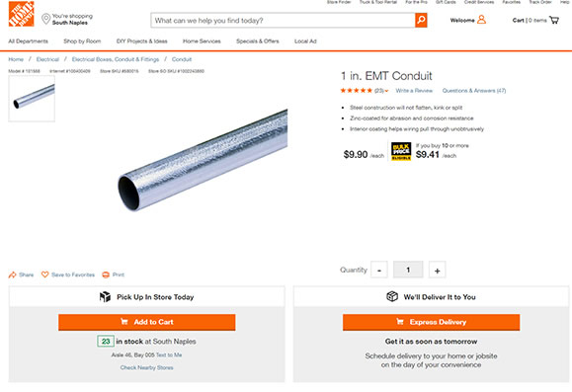Open the Welcome account person icon
The height and width of the screenshot is (392, 572).
[x=481, y=20]
